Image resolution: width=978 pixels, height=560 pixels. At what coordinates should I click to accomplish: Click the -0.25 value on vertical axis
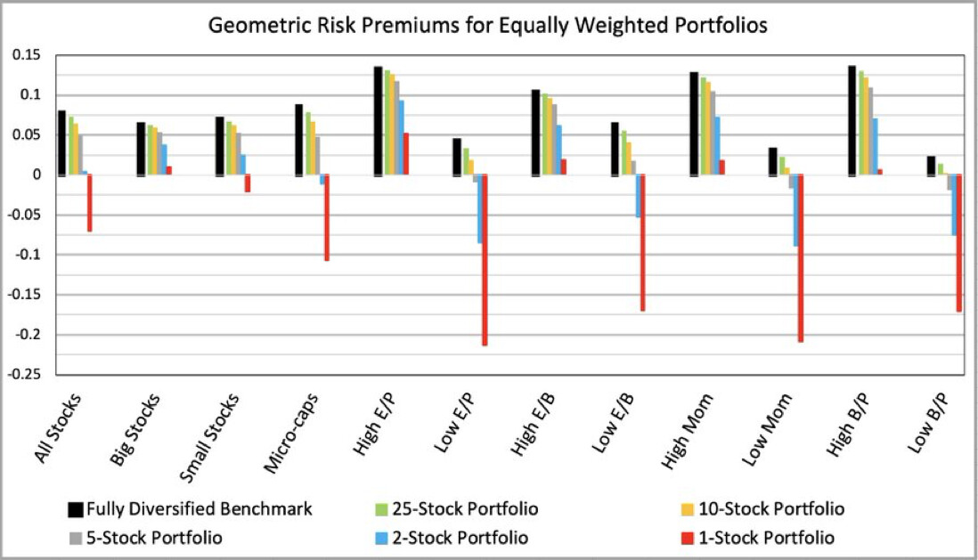(x=37, y=375)
